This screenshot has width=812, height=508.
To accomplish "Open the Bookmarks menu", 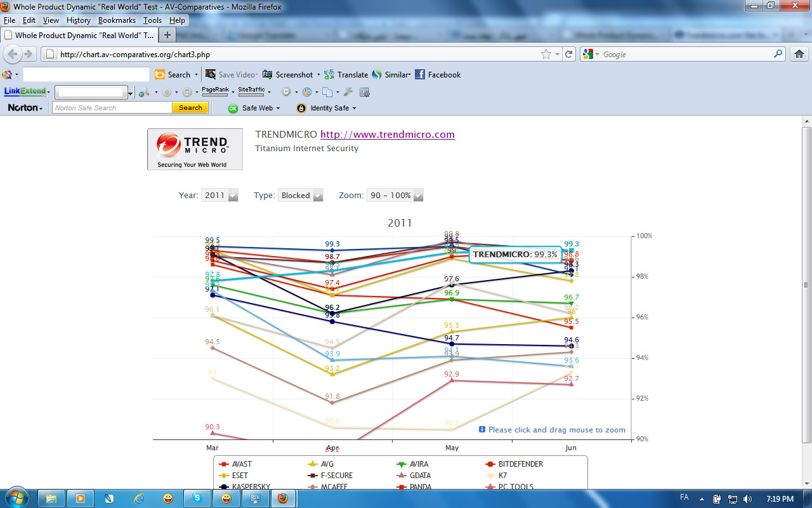I will (117, 20).
